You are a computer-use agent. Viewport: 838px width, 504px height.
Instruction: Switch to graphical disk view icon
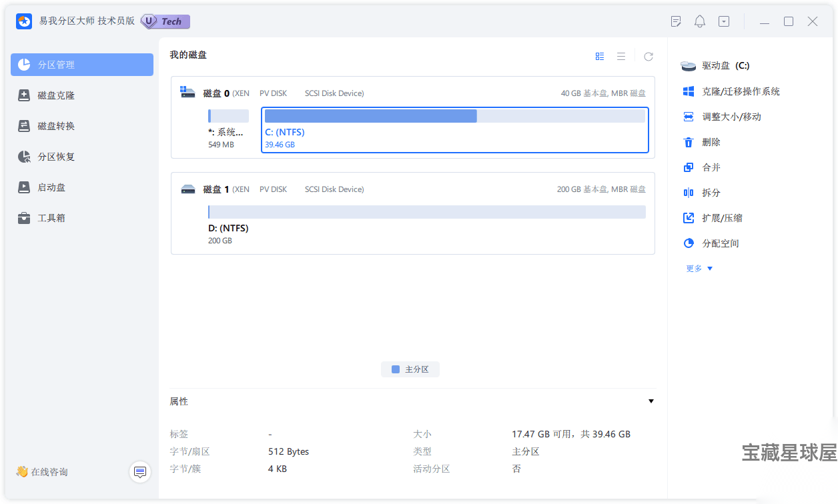coord(600,57)
